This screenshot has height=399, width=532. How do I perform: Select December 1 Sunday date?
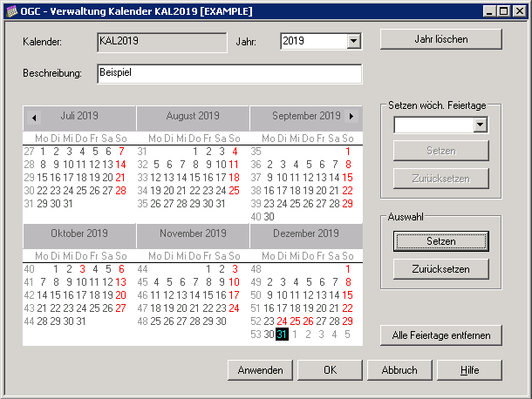tap(348, 269)
